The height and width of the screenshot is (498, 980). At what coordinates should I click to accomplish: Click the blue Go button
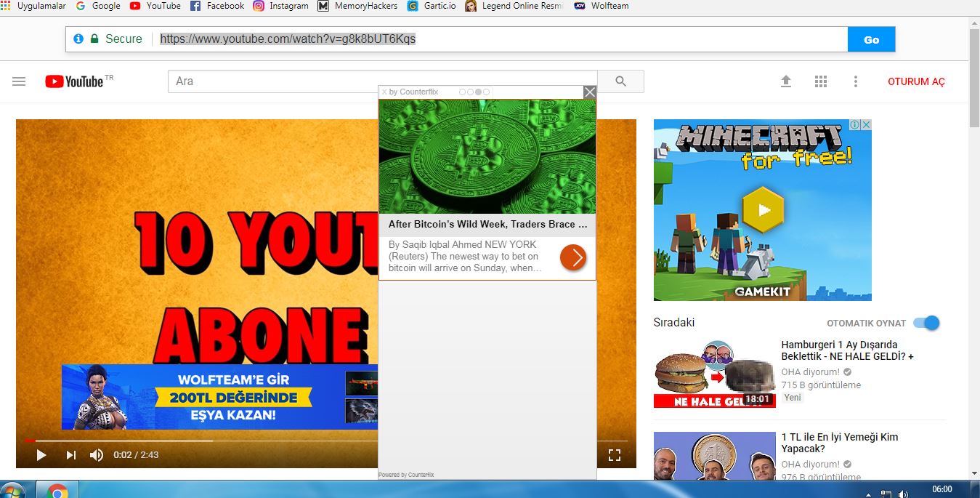coord(871,40)
